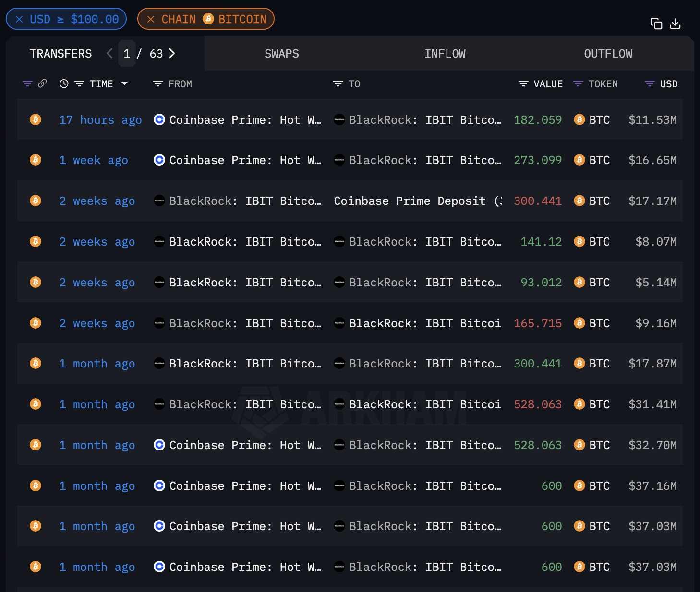Click Bitcoin chain icon in $16.65M row
The width and height of the screenshot is (700, 592).
(x=36, y=160)
